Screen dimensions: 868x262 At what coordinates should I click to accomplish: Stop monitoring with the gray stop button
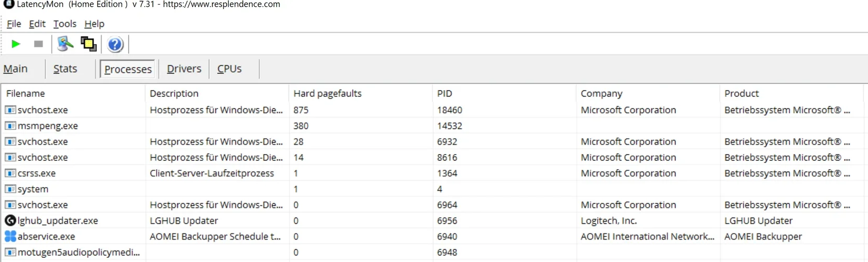(38, 44)
